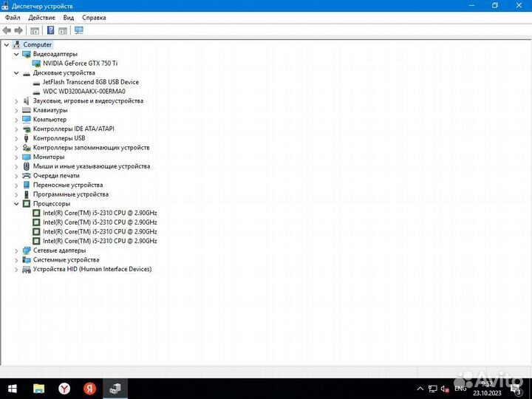Viewport: 532px width, 399px height.
Task: Open the red Yandex app on taskbar
Action: coord(89,389)
